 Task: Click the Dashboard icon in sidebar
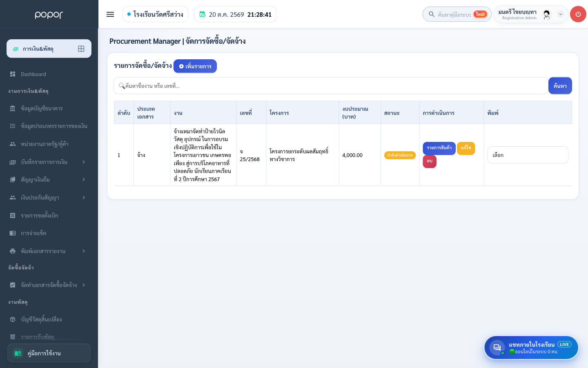[13, 74]
